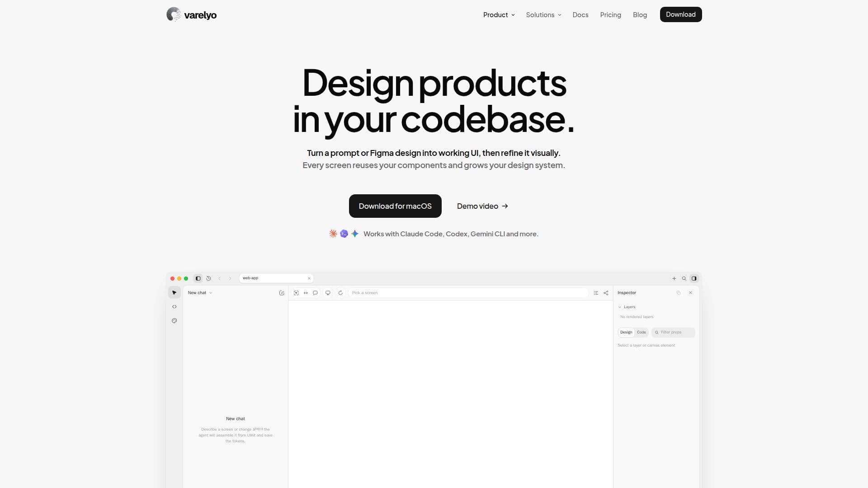Open the Demo video link
Screen dimensions: 868x488
coord(482,206)
